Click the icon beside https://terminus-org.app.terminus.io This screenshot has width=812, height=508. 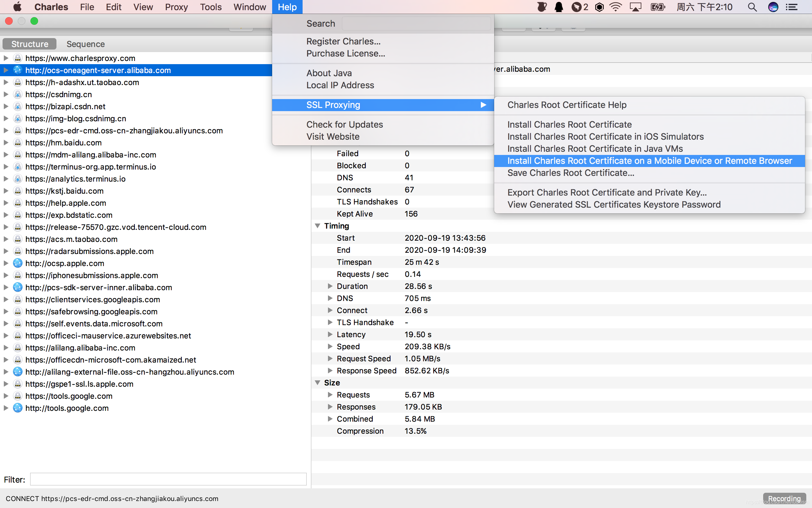tap(18, 167)
